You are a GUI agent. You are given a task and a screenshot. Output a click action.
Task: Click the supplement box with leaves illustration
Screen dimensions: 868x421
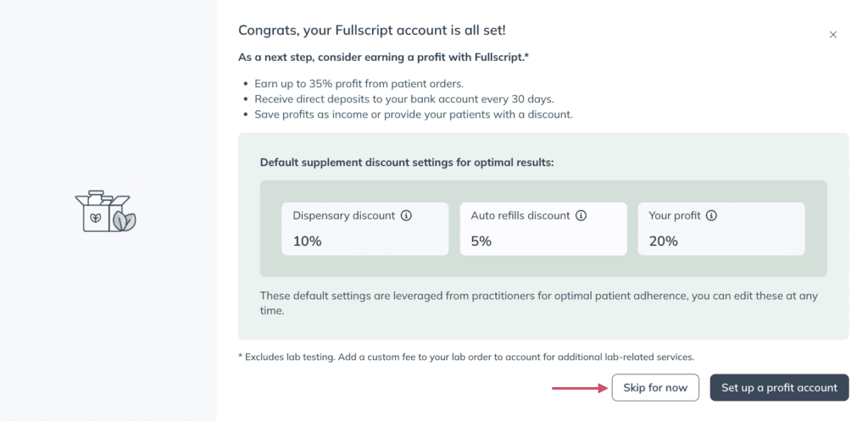[x=106, y=211]
